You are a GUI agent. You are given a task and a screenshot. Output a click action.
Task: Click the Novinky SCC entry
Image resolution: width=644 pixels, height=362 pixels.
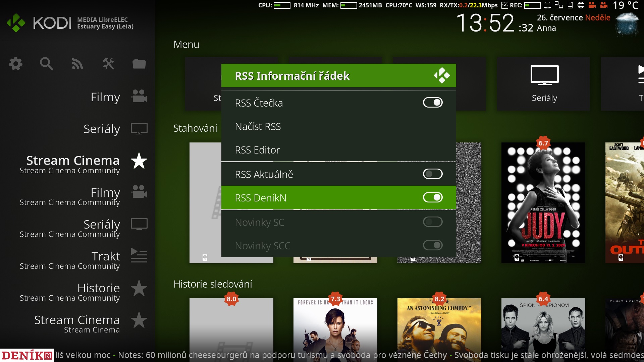click(x=263, y=246)
